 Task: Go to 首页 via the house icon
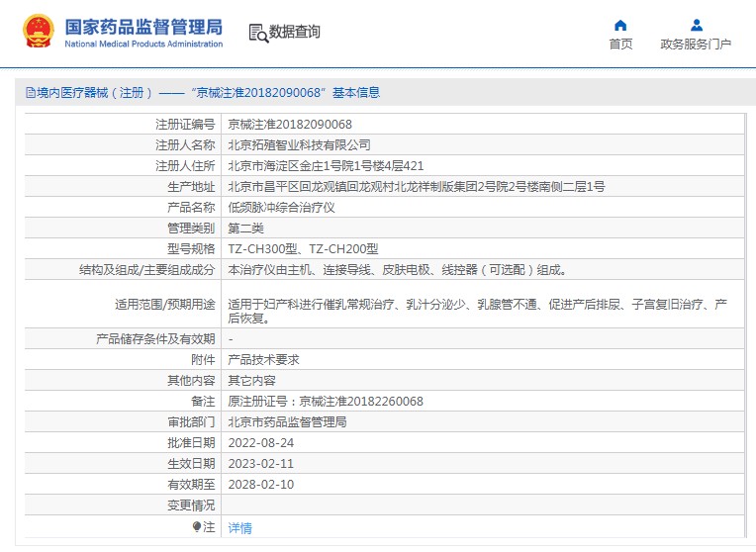[x=620, y=25]
